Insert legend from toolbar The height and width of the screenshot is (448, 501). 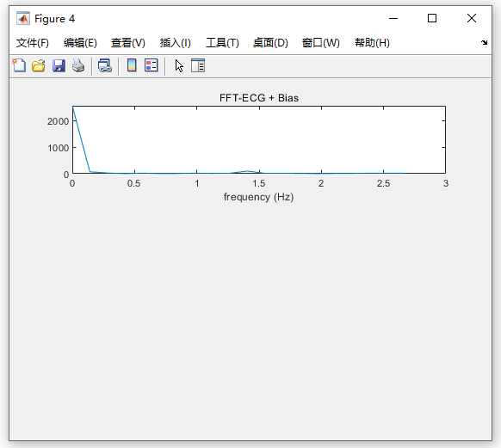(152, 65)
